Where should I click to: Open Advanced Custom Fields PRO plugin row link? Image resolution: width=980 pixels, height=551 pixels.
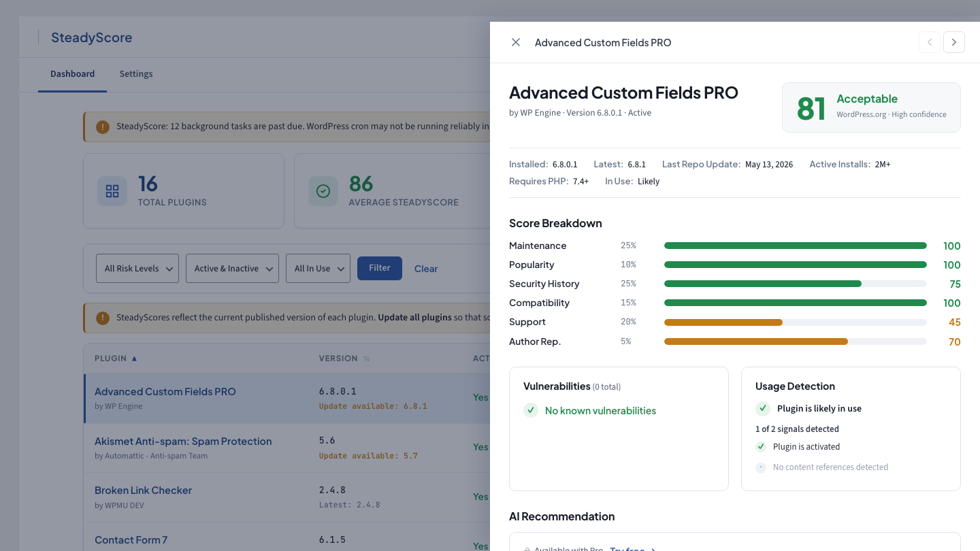pos(165,391)
